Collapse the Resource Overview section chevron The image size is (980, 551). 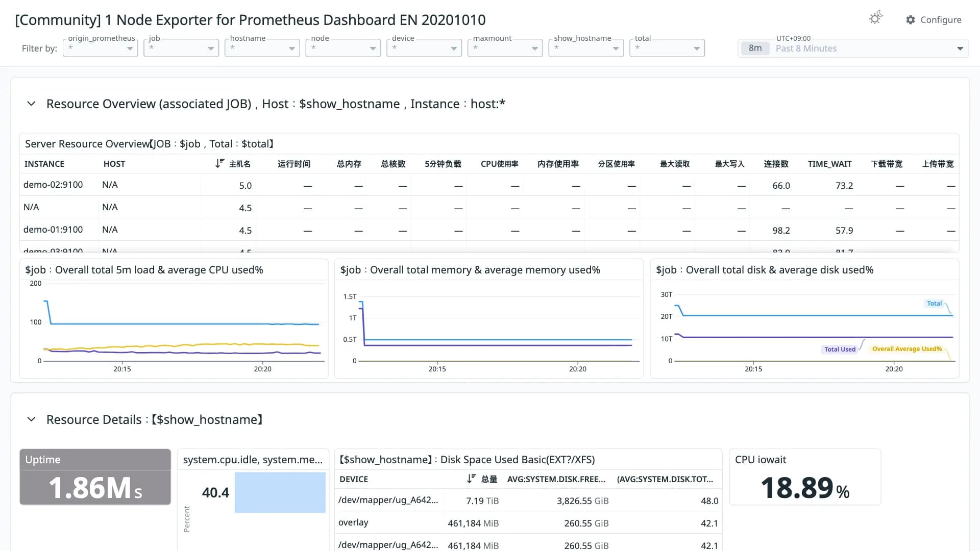tap(31, 104)
